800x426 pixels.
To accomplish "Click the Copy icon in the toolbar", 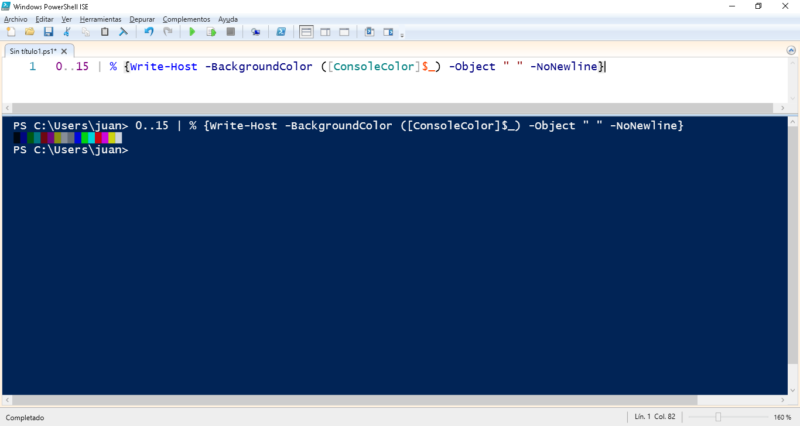I will (86, 32).
